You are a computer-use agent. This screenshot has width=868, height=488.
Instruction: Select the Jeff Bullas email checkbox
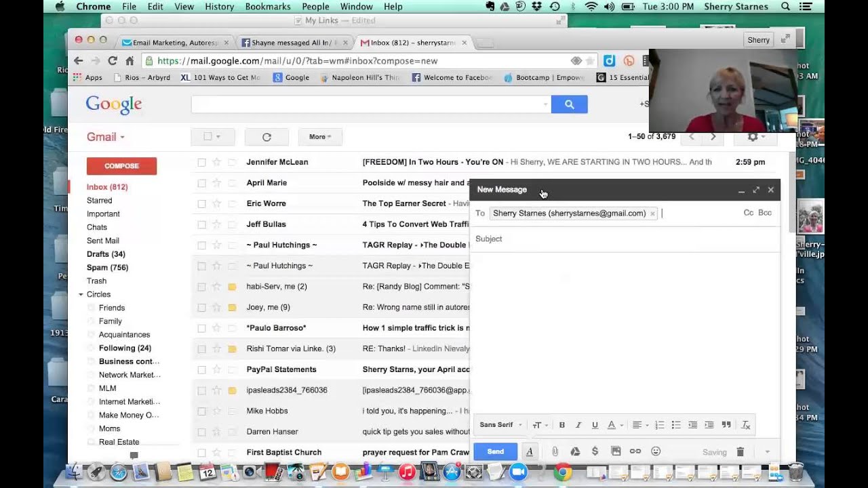(x=201, y=224)
